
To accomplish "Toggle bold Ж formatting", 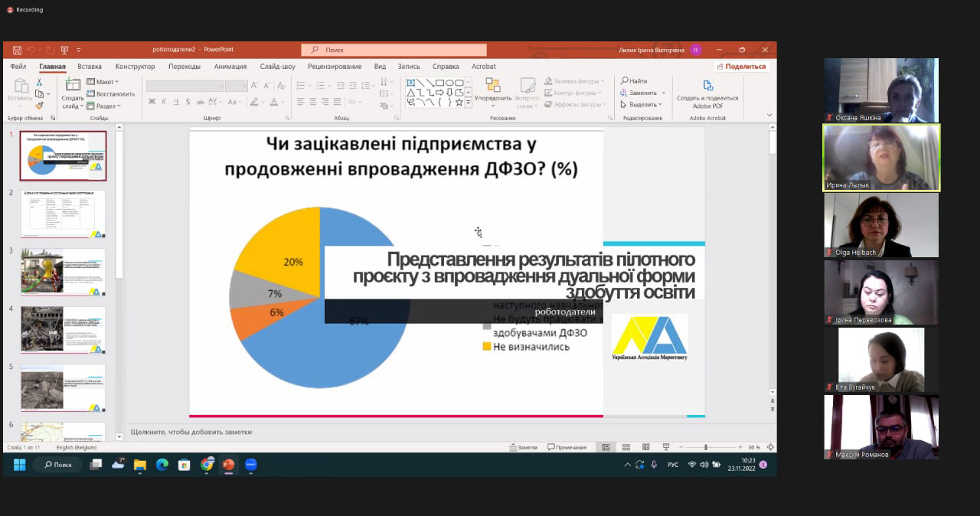I will 152,101.
